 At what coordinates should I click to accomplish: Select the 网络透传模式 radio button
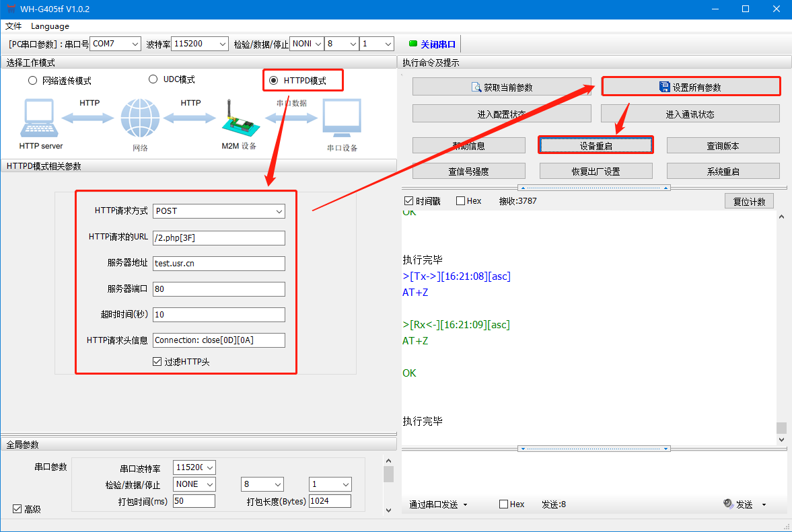(x=32, y=81)
